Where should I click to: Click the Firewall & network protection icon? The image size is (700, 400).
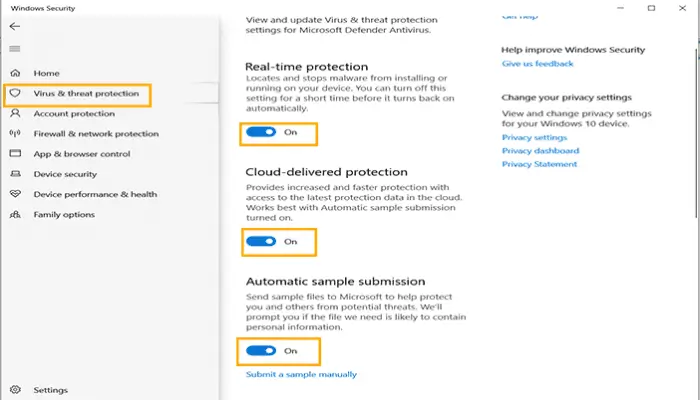pyautogui.click(x=14, y=134)
